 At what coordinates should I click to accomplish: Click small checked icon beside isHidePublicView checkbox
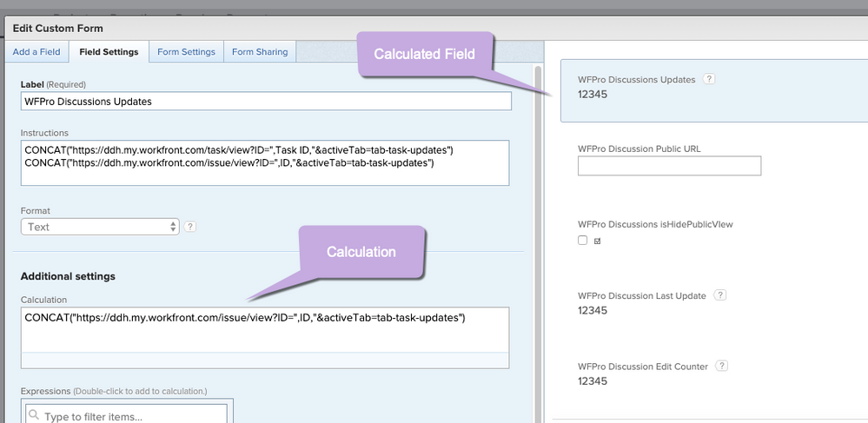(597, 241)
